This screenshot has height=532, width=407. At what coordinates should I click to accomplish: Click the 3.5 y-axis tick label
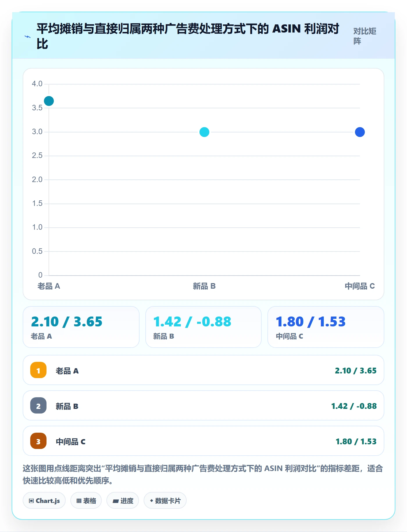tap(37, 108)
